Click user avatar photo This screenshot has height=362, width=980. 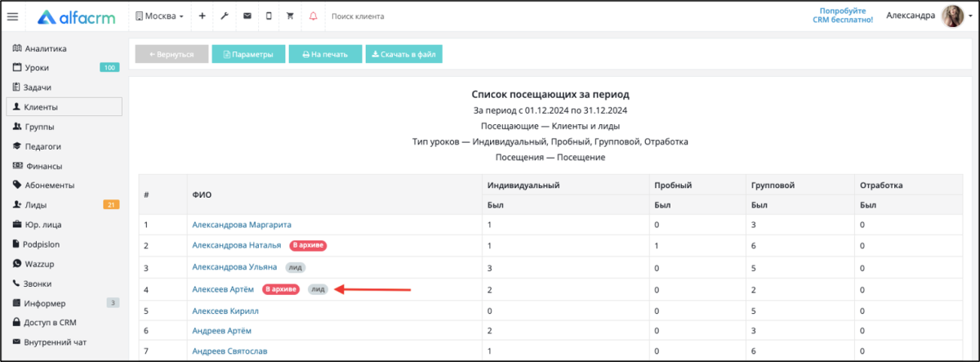tap(953, 16)
